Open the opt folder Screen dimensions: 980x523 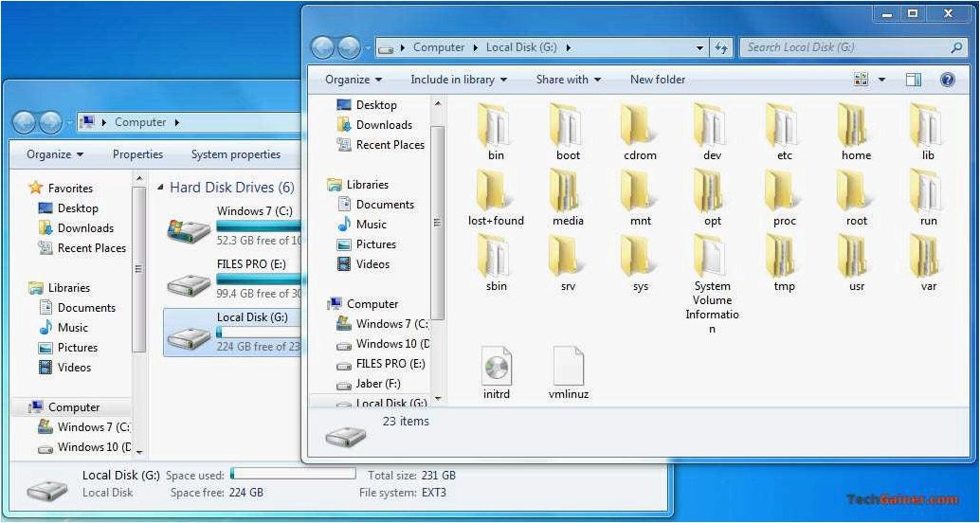click(712, 197)
